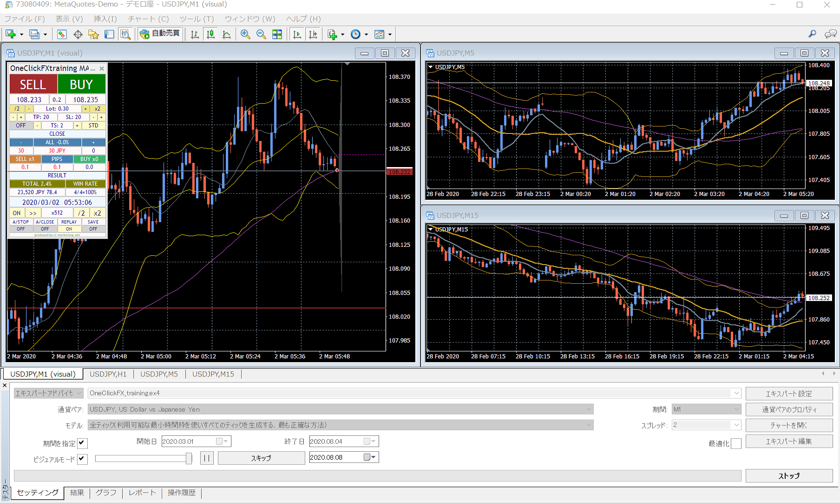Click the PIPS button in trading panel
The width and height of the screenshot is (840, 504).
57,159
